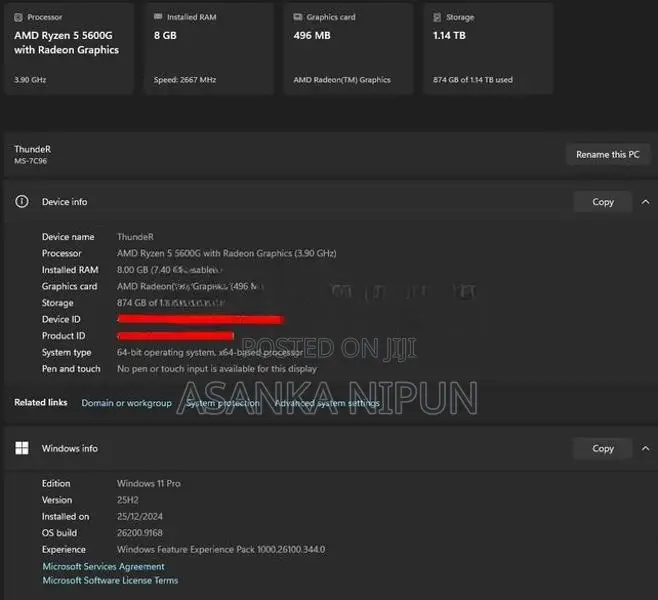This screenshot has height=600, width=658.
Task: Click the 8.00 GB Installed RAM value
Action: point(170,270)
